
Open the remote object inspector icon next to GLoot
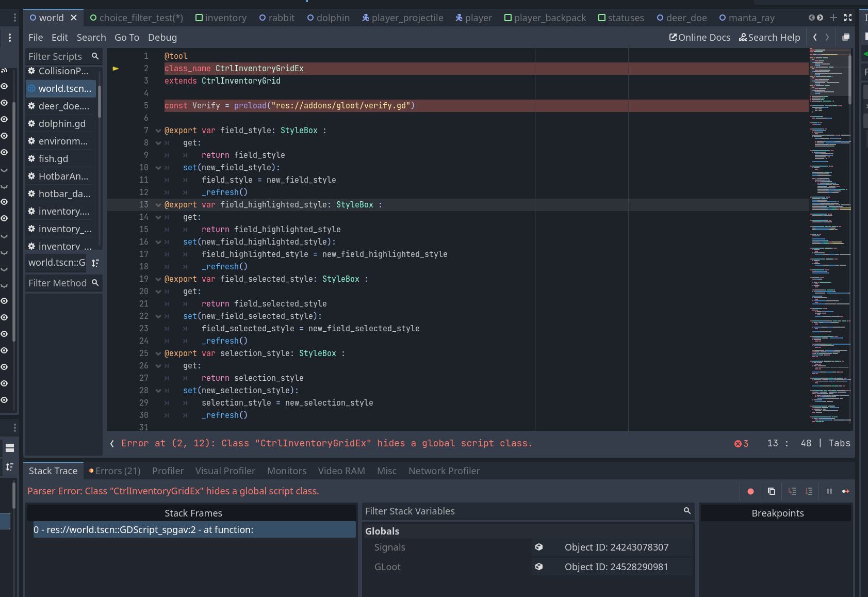[540, 567]
